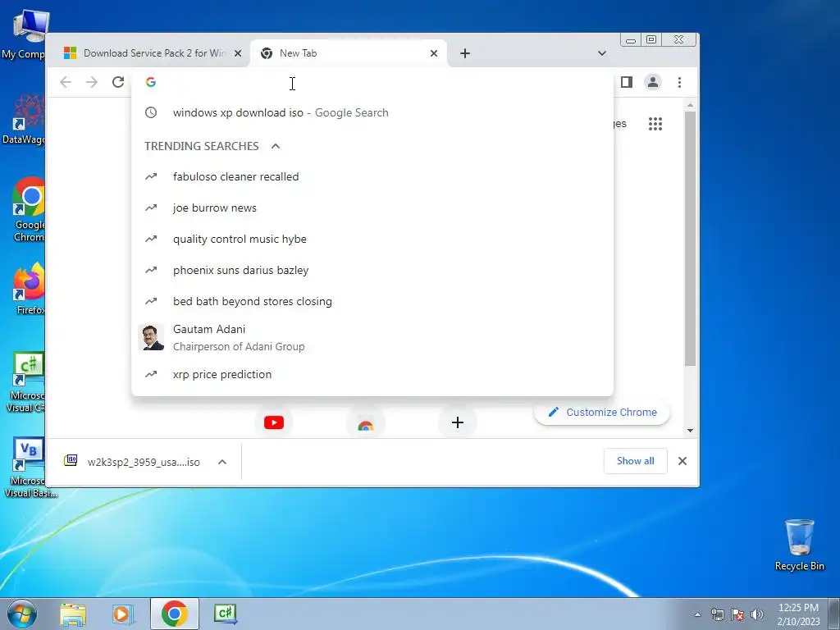The image size is (840, 630).
Task: Select the Firefox desktop shortcut
Action: (x=29, y=288)
